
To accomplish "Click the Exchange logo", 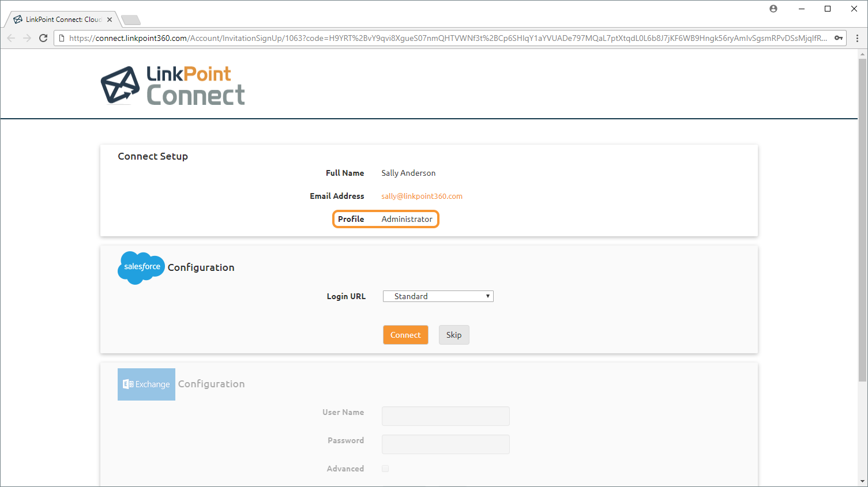I will click(x=146, y=384).
